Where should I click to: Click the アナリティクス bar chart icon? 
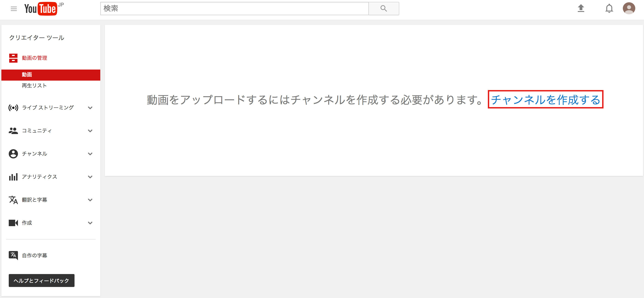pyautogui.click(x=13, y=177)
